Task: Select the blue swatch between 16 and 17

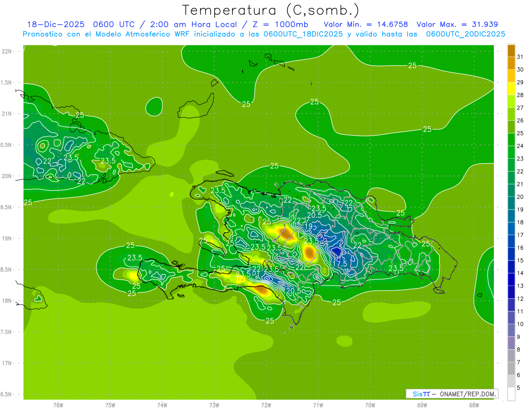Action: pos(511,242)
